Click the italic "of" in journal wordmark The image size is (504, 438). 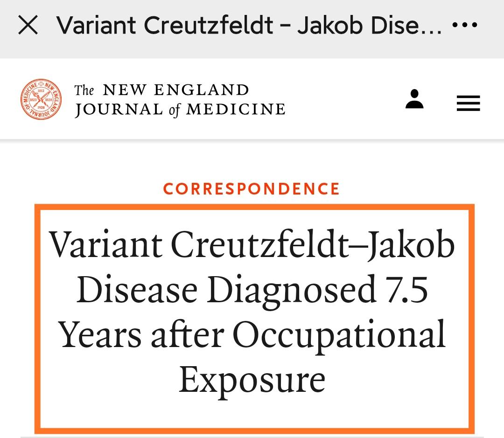174,110
